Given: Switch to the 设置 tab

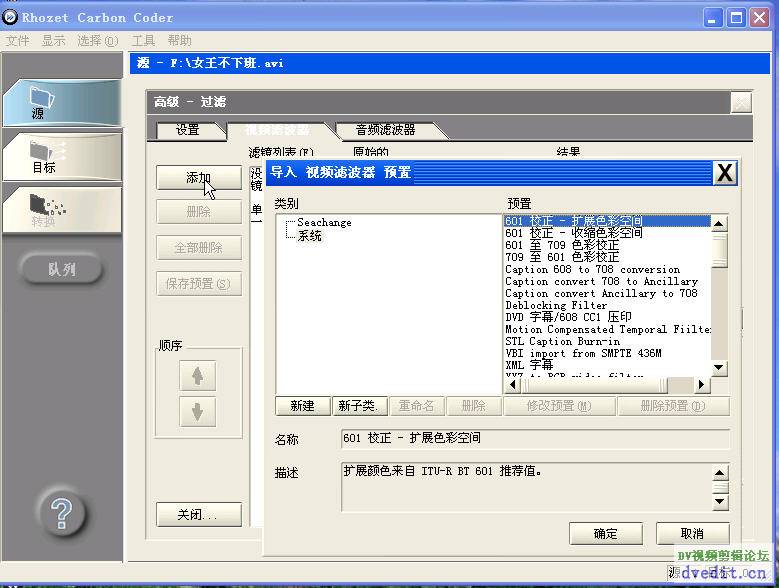Looking at the screenshot, I should [187, 130].
